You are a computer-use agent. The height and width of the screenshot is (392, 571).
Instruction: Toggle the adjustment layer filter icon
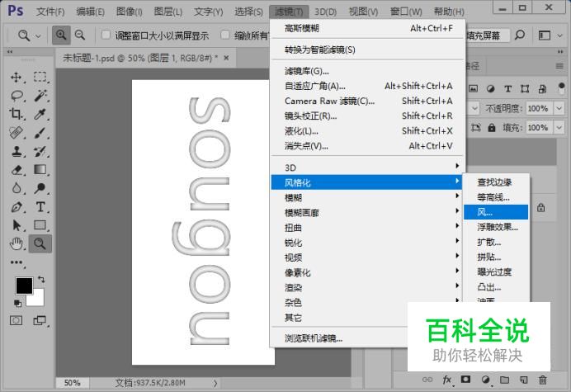pos(490,88)
